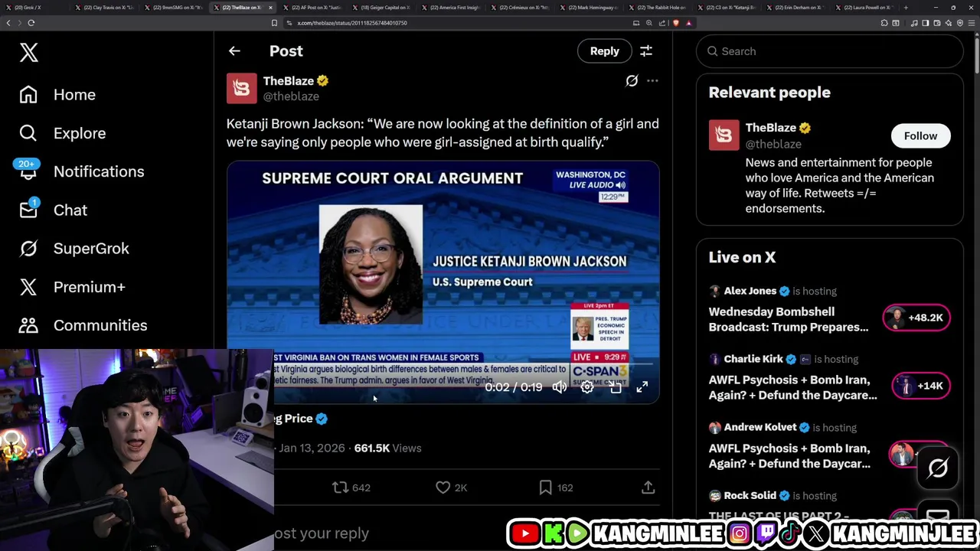Image resolution: width=980 pixels, height=551 pixels.
Task: Click the browser back arrow
Action: (8, 23)
